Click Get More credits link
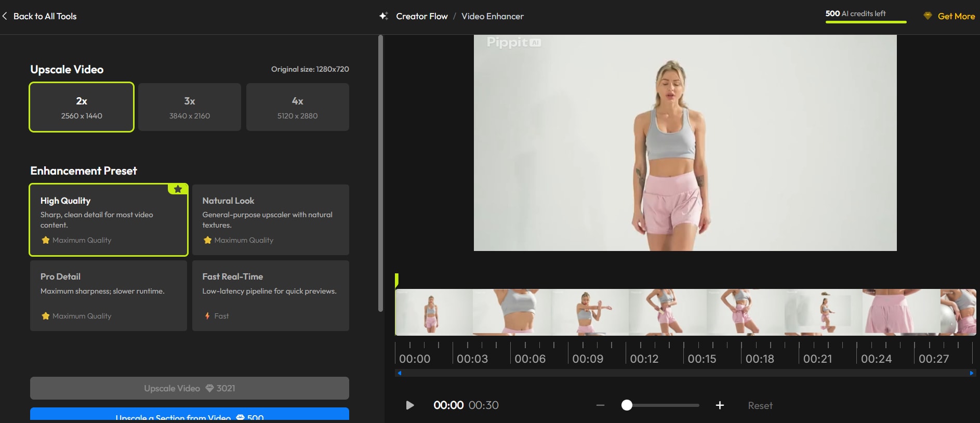The width and height of the screenshot is (980, 423). (956, 16)
